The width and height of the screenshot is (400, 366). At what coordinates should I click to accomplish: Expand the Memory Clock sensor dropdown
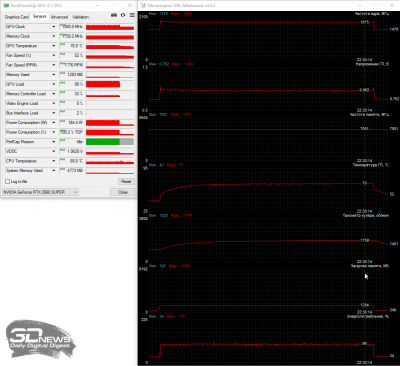click(54, 36)
